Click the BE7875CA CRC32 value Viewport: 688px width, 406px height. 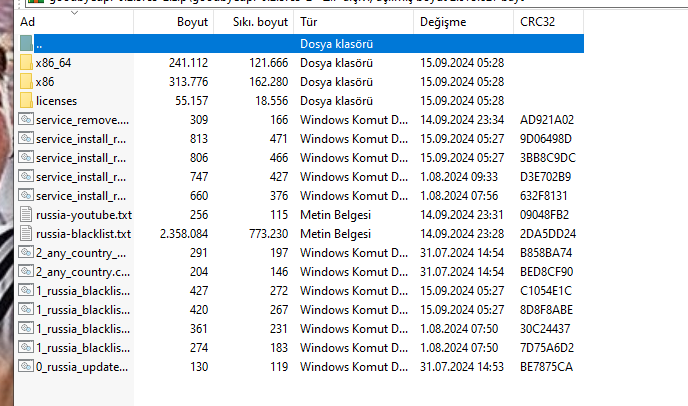pos(546,367)
